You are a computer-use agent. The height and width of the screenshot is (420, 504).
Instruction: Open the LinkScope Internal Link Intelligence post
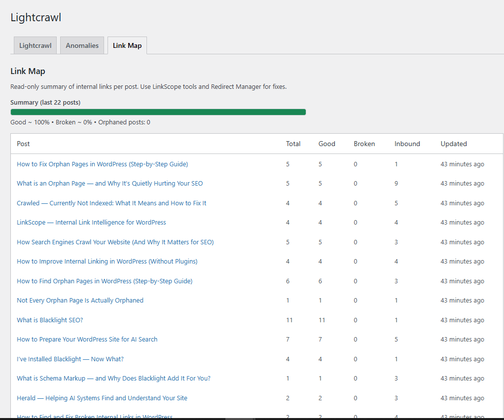point(91,222)
